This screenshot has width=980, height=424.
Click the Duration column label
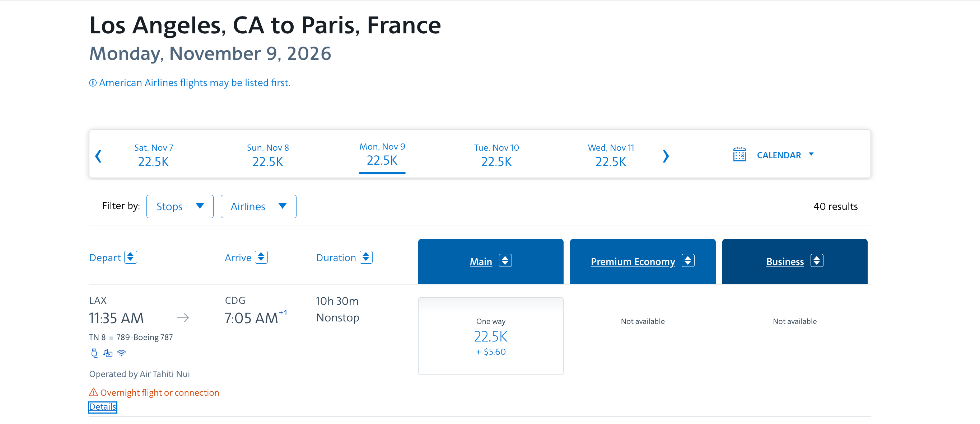(x=336, y=258)
